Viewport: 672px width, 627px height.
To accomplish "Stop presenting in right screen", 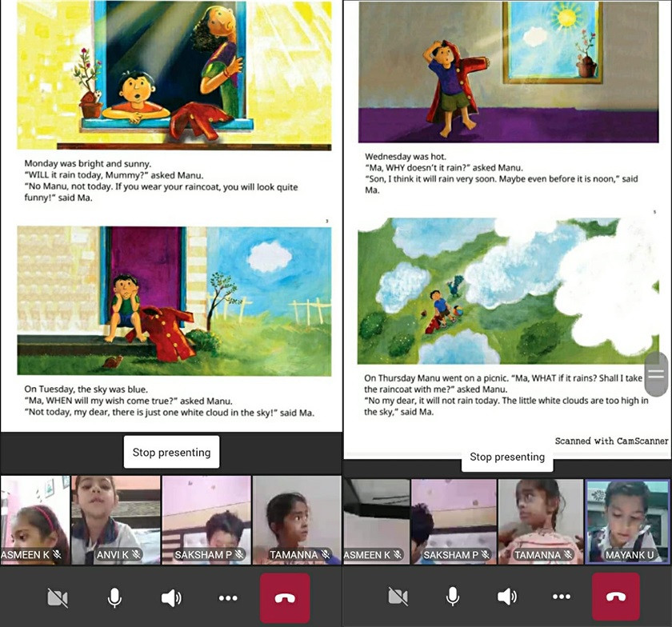I will click(x=507, y=457).
